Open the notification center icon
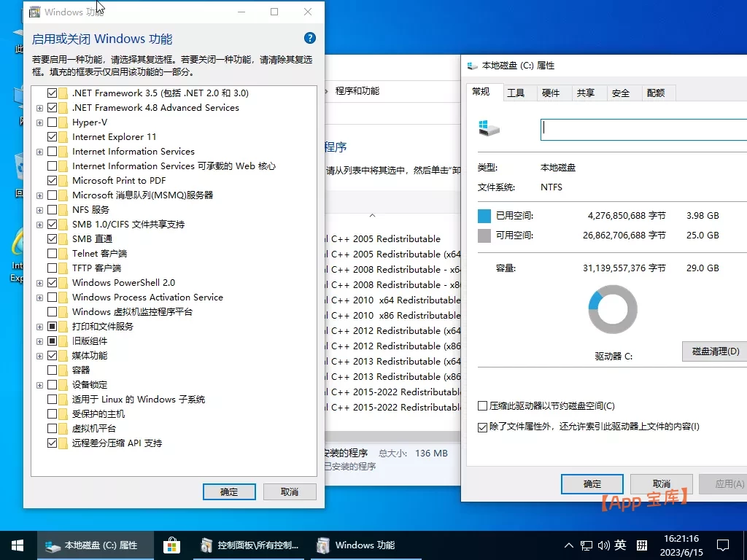This screenshot has height=560, width=747. click(722, 545)
